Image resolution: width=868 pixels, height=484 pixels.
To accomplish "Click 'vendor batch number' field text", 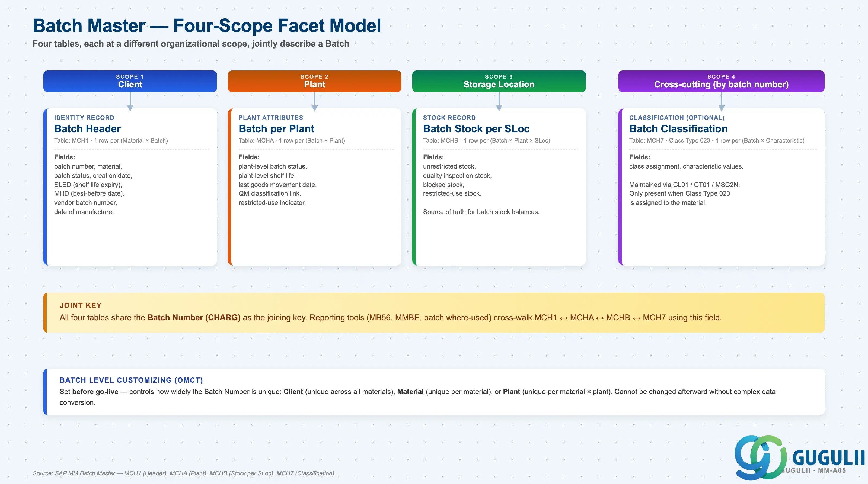I will click(86, 203).
